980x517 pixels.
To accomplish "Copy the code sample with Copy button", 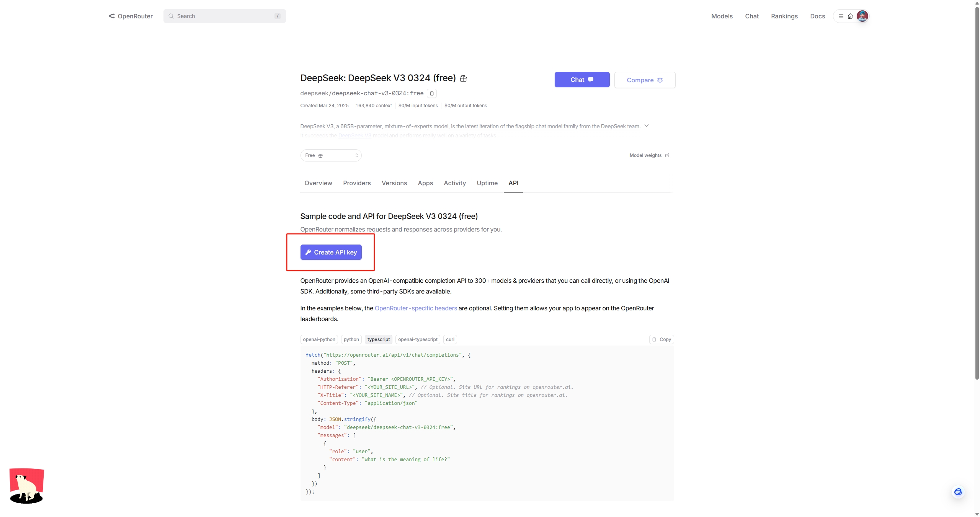I will point(661,339).
